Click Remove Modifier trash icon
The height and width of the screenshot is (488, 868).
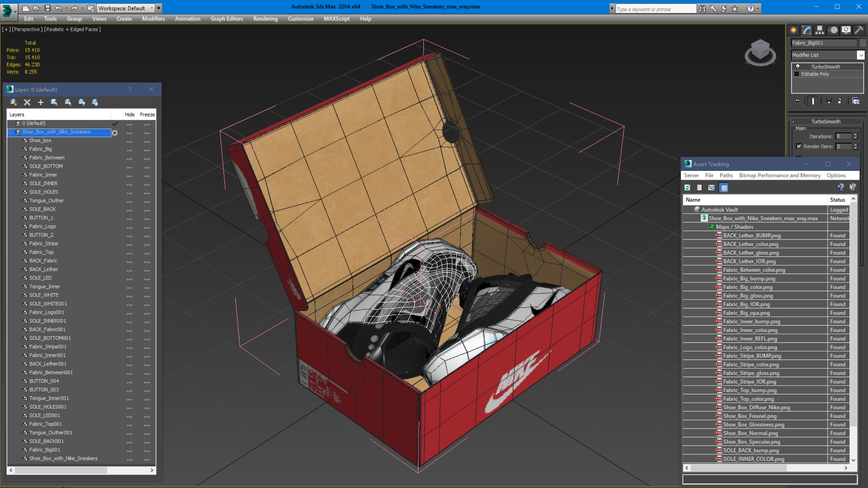840,101
